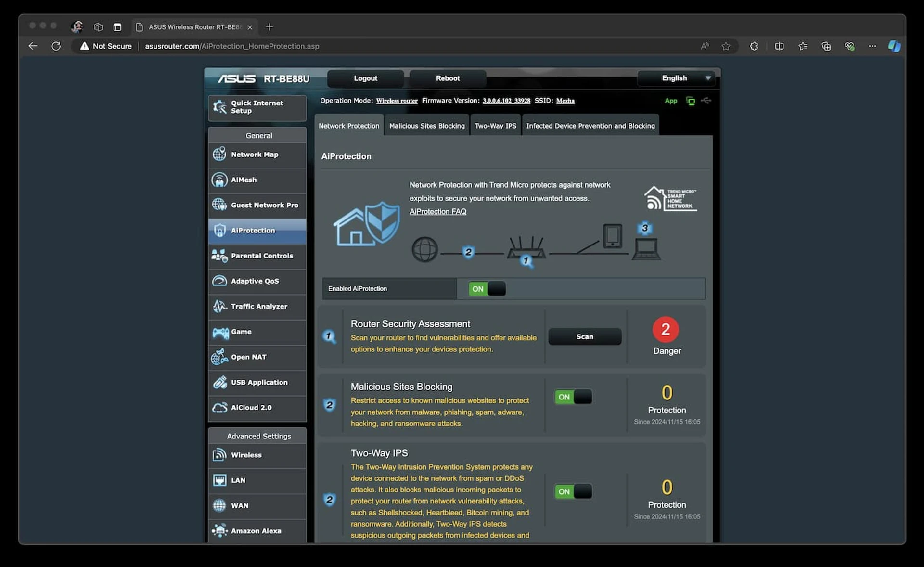Open the AiProtection FAQ link

tap(438, 211)
